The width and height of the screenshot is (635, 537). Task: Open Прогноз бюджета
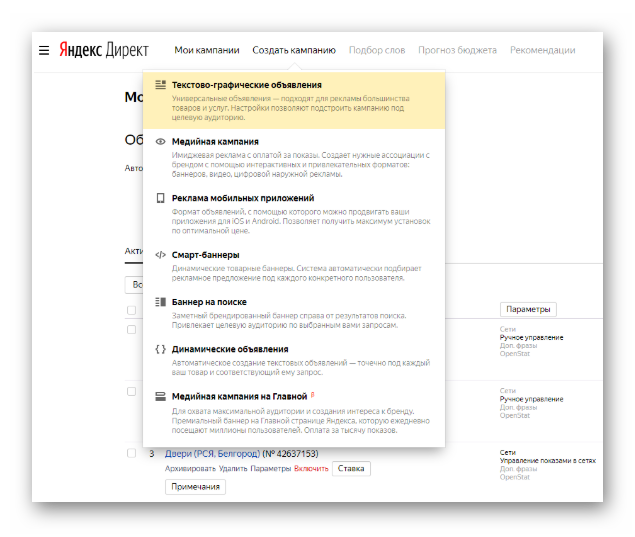(x=457, y=50)
